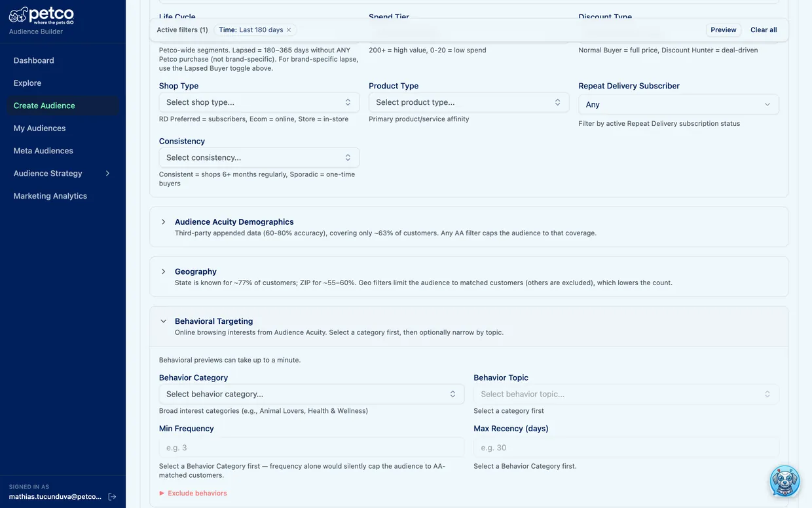812x508 pixels.
Task: Open the Explore page
Action: pos(28,83)
